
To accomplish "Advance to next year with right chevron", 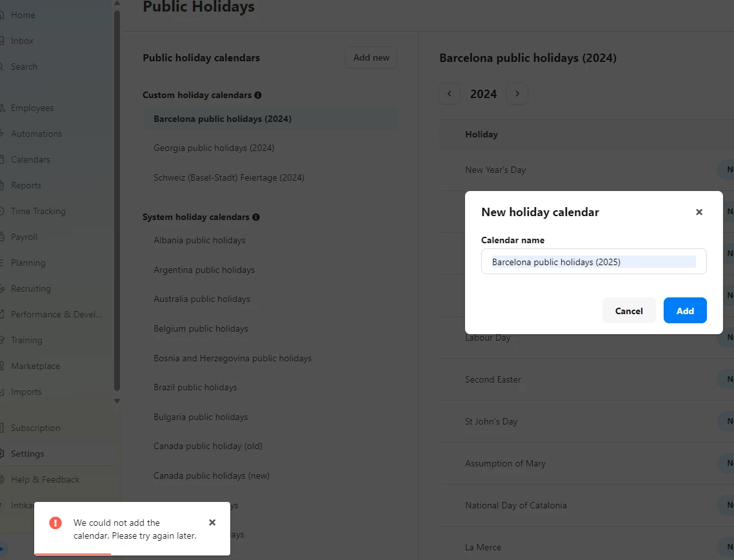I will (517, 94).
